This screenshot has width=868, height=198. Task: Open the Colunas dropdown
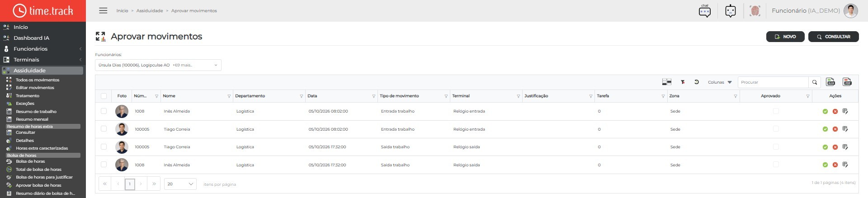[720, 82]
